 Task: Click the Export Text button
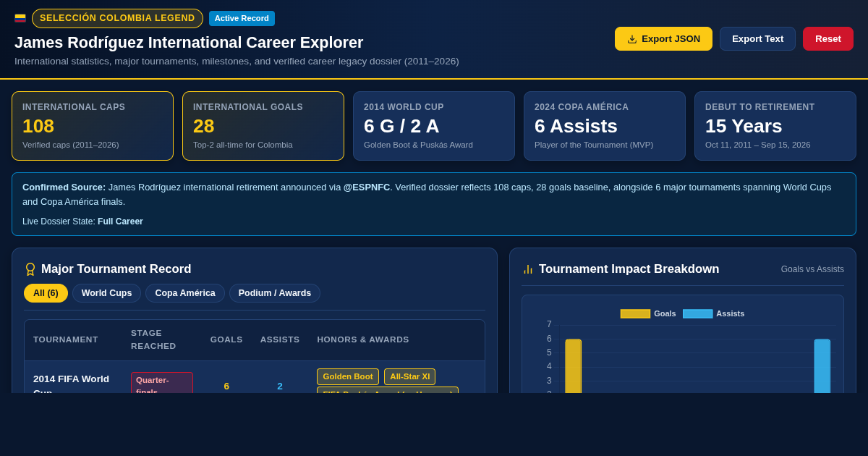(757, 39)
